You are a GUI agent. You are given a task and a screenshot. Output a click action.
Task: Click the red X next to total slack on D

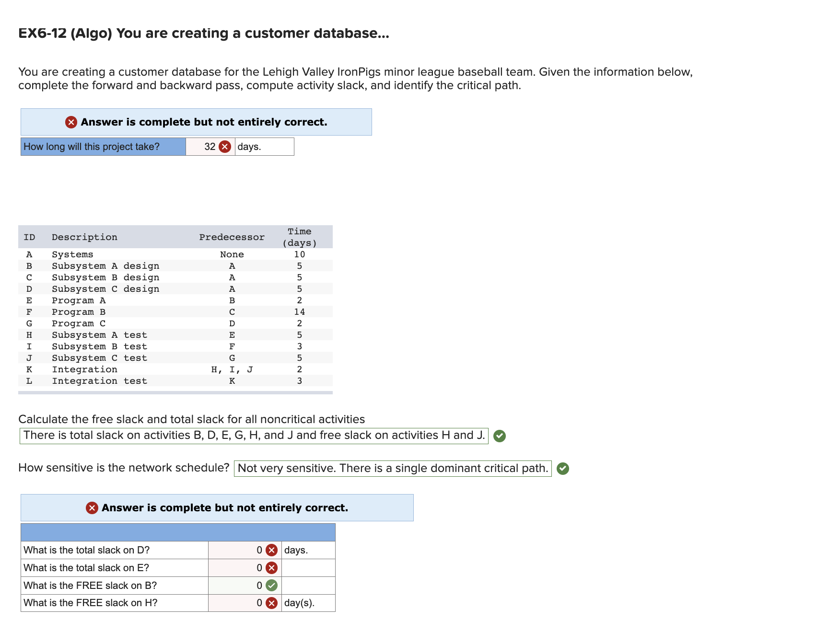[271, 550]
